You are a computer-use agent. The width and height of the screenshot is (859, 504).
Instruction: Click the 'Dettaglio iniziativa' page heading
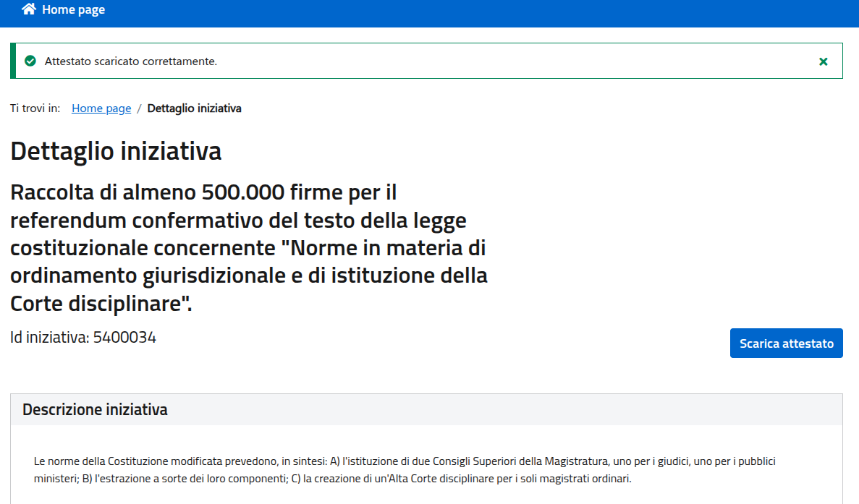click(x=116, y=151)
